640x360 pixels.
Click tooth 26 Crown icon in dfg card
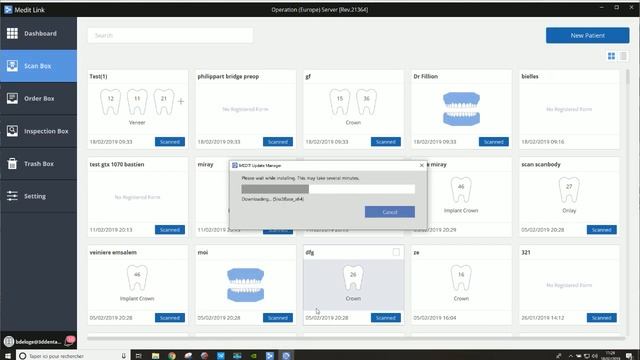(353, 278)
